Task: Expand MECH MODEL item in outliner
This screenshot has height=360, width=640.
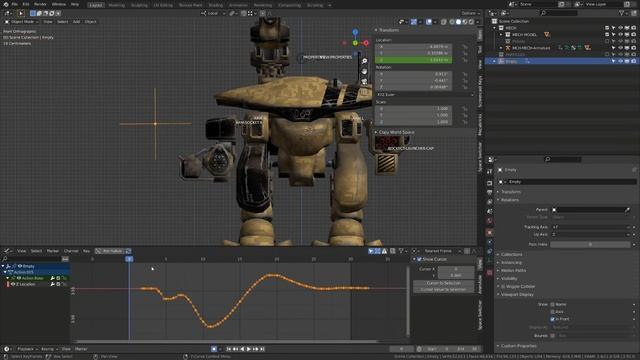Action: (502, 35)
